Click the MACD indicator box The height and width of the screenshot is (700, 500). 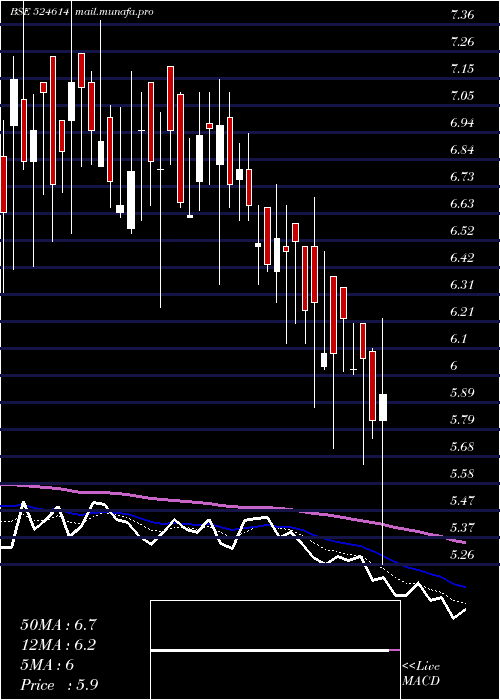click(275, 650)
